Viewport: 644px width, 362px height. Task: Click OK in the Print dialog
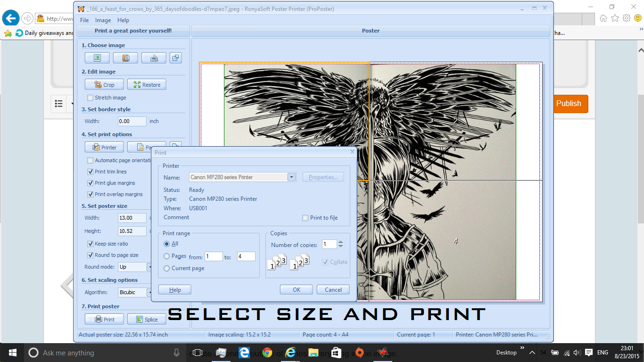tap(297, 289)
